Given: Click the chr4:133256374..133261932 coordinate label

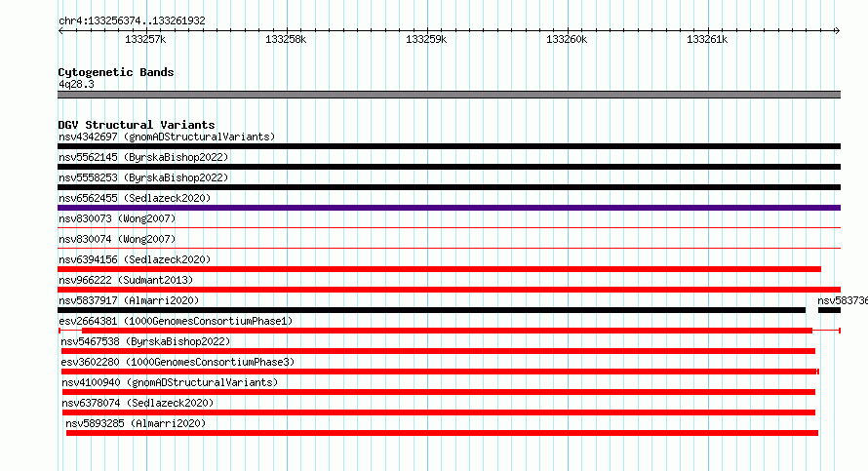Looking at the screenshot, I should pos(132,21).
